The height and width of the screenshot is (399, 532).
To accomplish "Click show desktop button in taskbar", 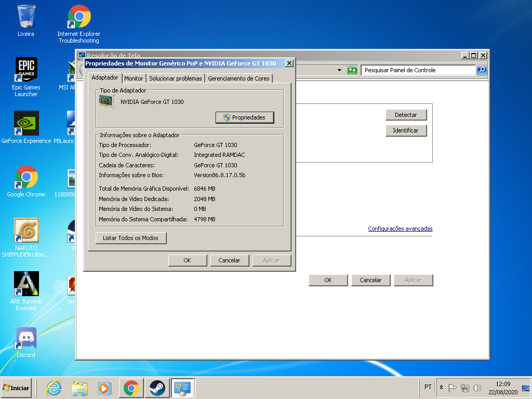I will pos(526,388).
